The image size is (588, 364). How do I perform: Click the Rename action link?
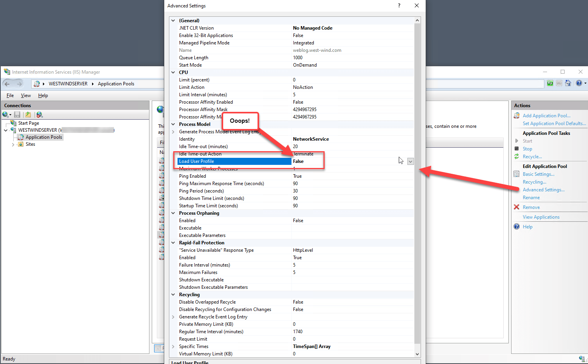(531, 198)
